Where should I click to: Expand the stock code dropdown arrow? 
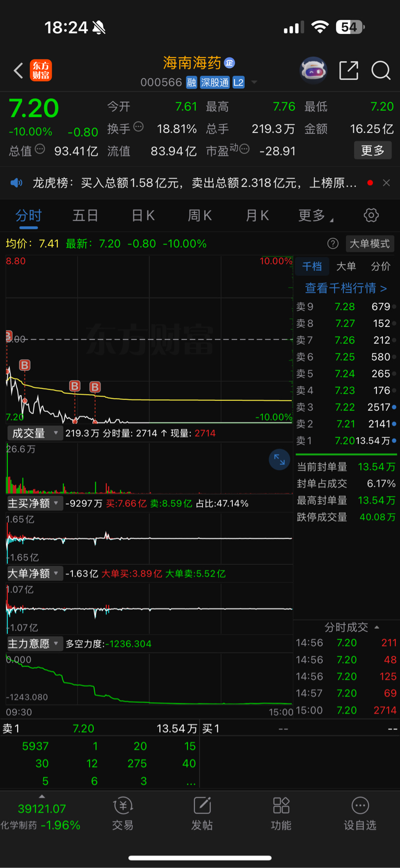point(254,82)
